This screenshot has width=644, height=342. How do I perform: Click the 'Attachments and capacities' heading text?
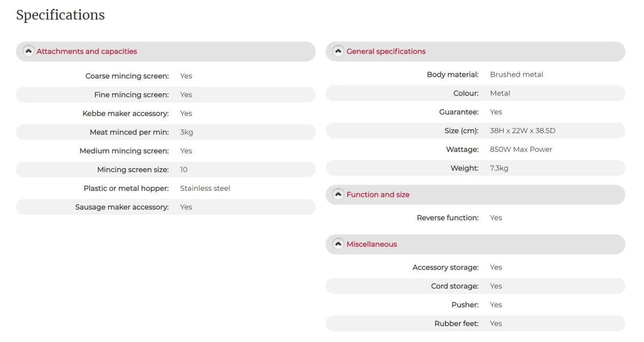tap(86, 51)
